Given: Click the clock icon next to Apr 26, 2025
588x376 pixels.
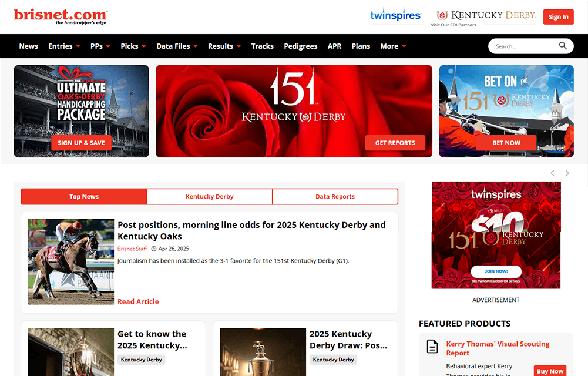Looking at the screenshot, I should tap(154, 249).
